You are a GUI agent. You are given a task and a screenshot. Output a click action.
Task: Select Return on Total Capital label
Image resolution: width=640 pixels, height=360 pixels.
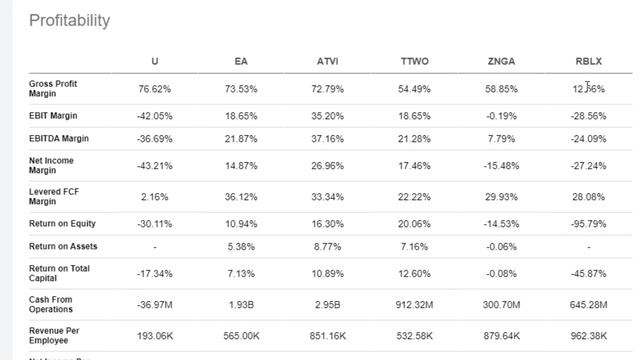(59, 273)
